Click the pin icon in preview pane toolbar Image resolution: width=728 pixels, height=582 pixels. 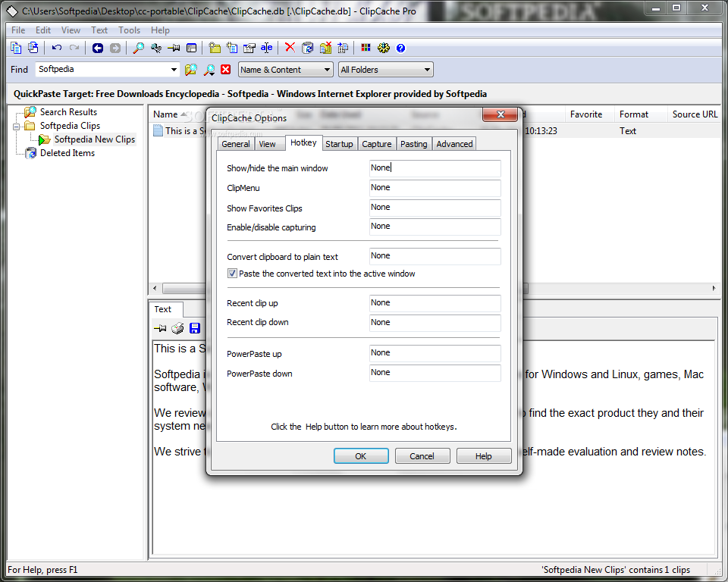(x=160, y=328)
